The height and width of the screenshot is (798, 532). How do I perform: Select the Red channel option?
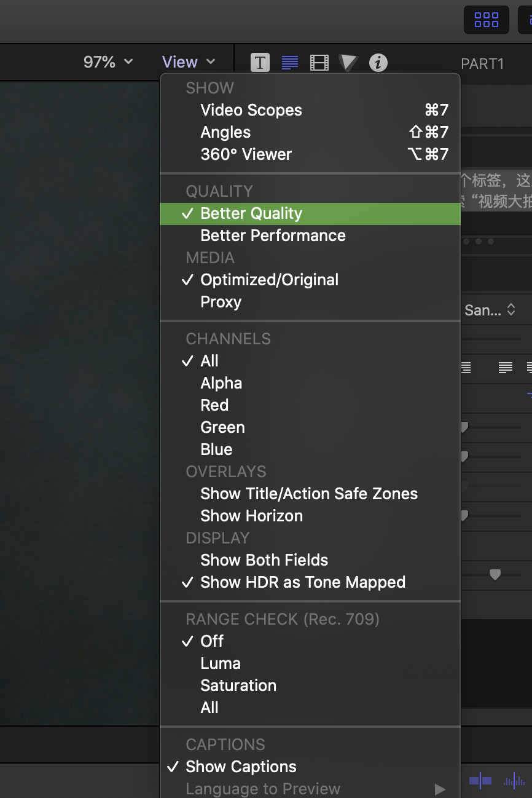tap(214, 405)
